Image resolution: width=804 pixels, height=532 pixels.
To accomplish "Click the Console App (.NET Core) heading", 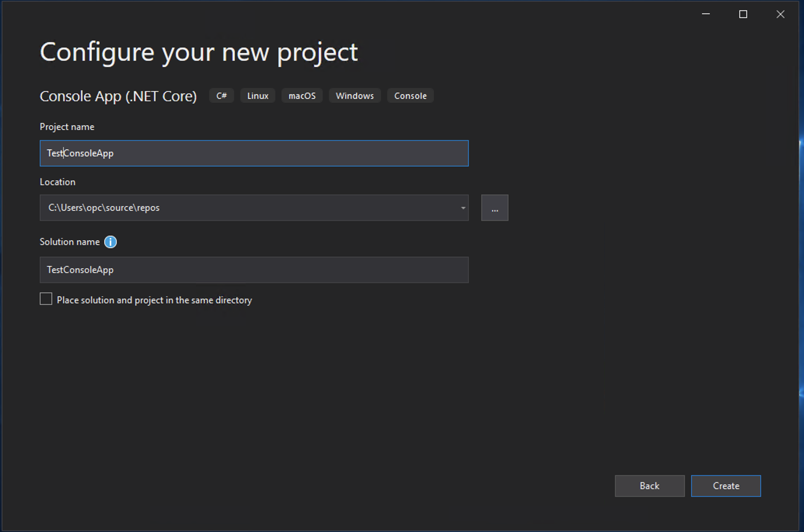I will (118, 96).
